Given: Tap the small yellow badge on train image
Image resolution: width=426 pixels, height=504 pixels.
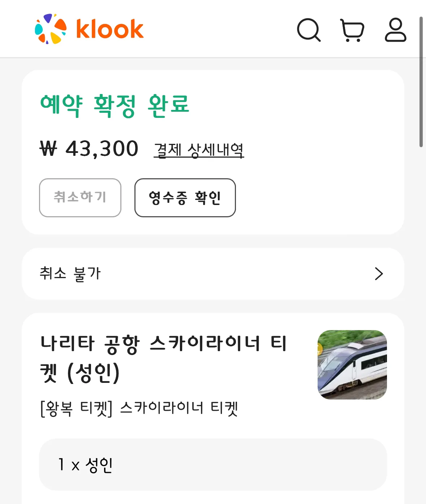Looking at the screenshot, I should tap(319, 349).
